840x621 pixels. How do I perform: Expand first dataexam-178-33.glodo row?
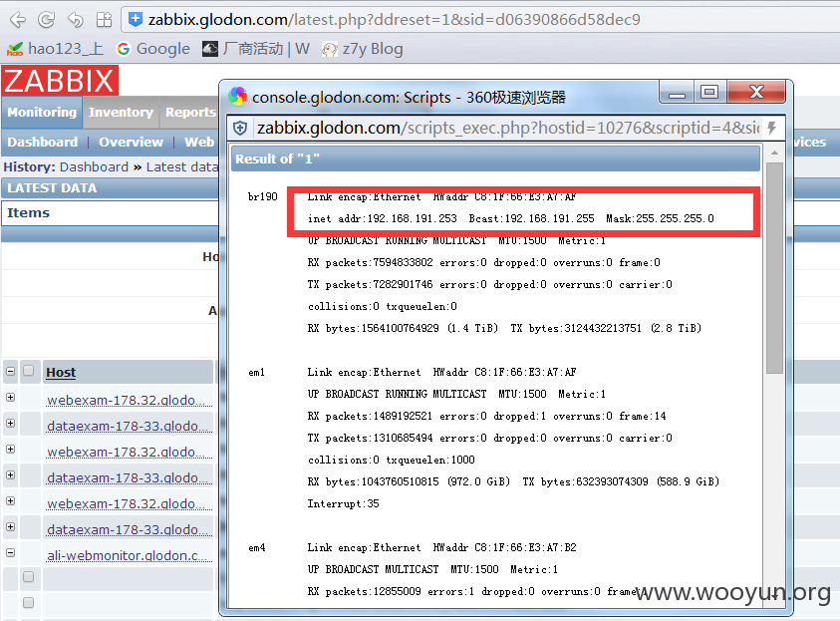[10, 424]
